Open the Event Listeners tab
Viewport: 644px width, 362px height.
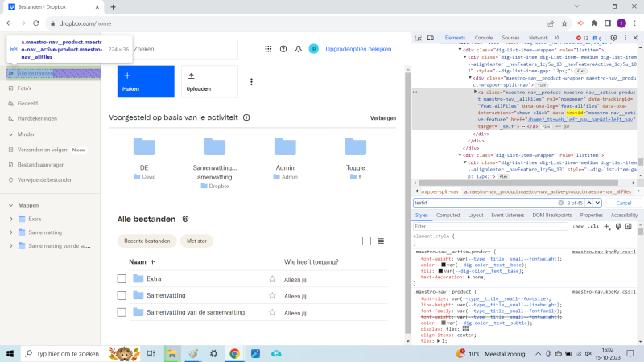pyautogui.click(x=508, y=215)
